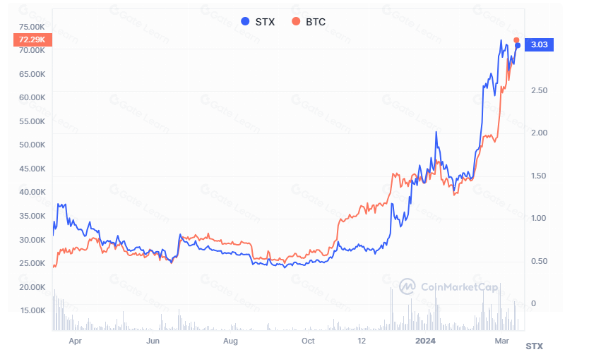Click the Apr label on time axis
Image resolution: width=589 pixels, height=364 pixels.
tap(76, 341)
